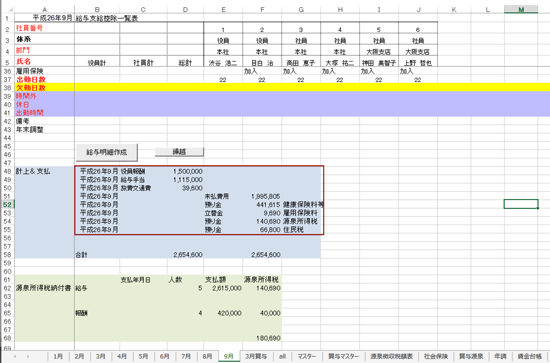Click the 2,615,000 payment amount cell

223,288
